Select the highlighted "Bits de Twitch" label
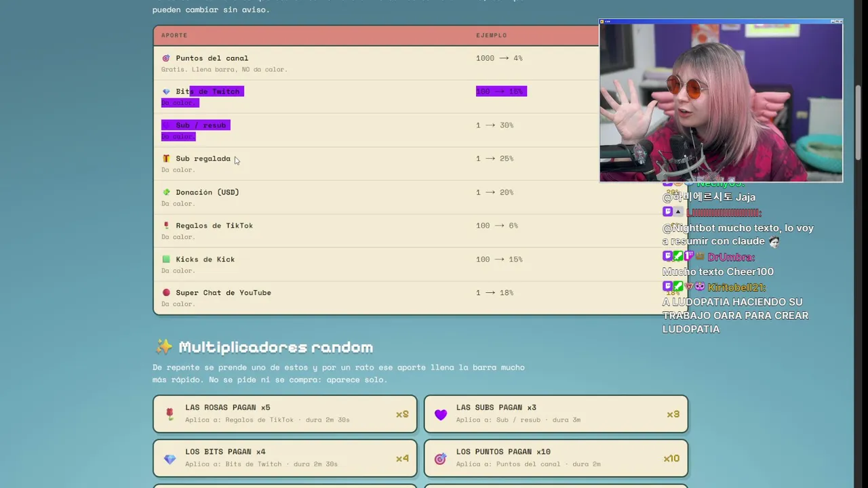Screen dimensions: 868x488 (208, 91)
